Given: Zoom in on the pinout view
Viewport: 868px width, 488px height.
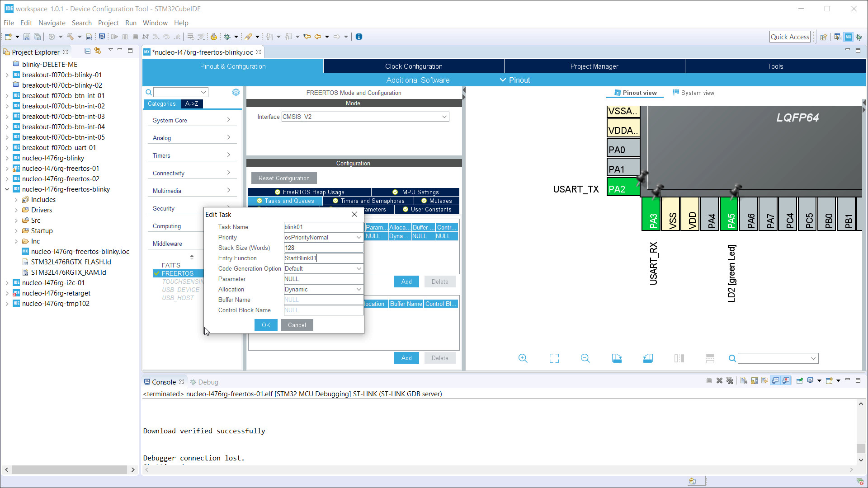Looking at the screenshot, I should click(x=523, y=358).
